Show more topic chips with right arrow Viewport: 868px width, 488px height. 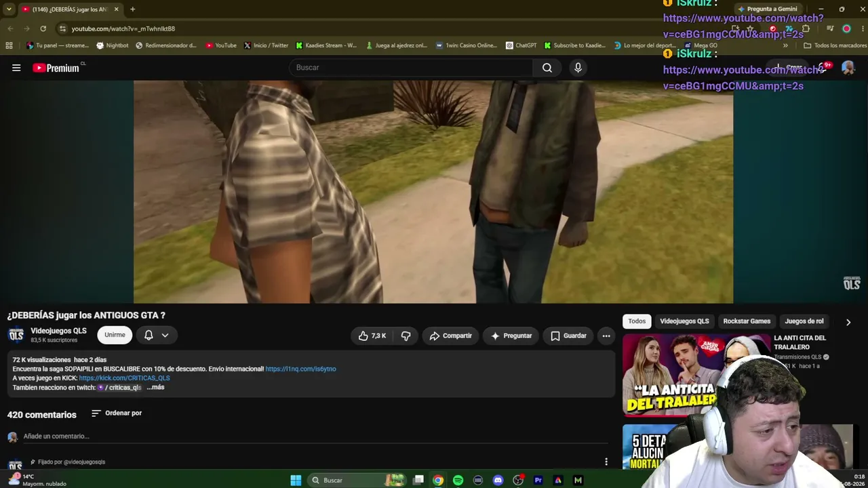[x=848, y=322]
